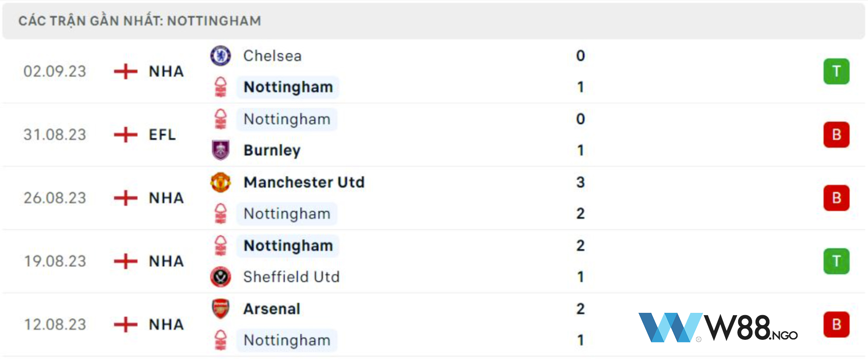Select the 12.08.23 match date
The height and width of the screenshot is (359, 868).
click(x=55, y=325)
